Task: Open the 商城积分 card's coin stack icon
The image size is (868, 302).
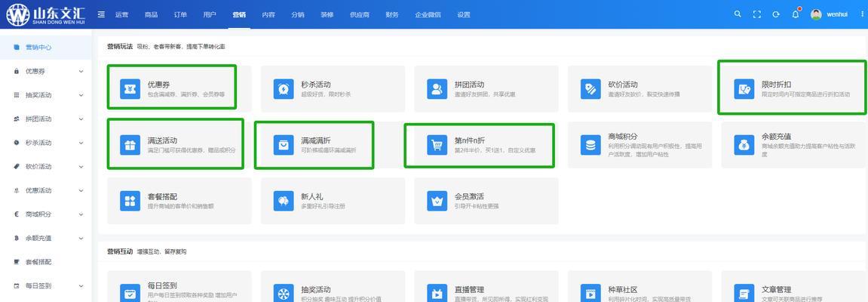Action: pyautogui.click(x=590, y=145)
